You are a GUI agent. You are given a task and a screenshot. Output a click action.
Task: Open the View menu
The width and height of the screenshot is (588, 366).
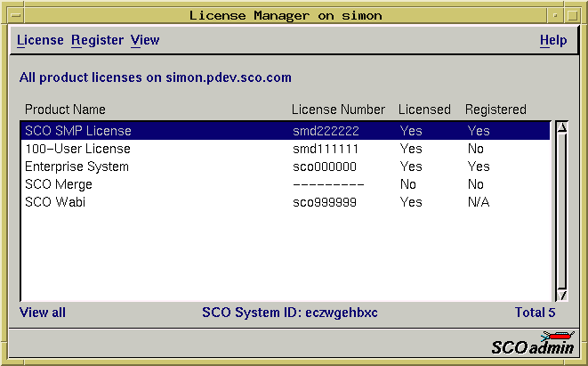pos(144,40)
